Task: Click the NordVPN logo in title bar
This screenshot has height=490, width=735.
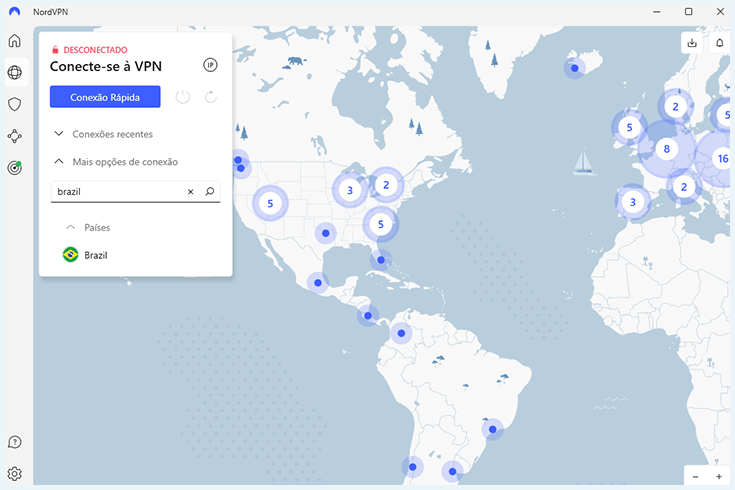Action: (15, 12)
